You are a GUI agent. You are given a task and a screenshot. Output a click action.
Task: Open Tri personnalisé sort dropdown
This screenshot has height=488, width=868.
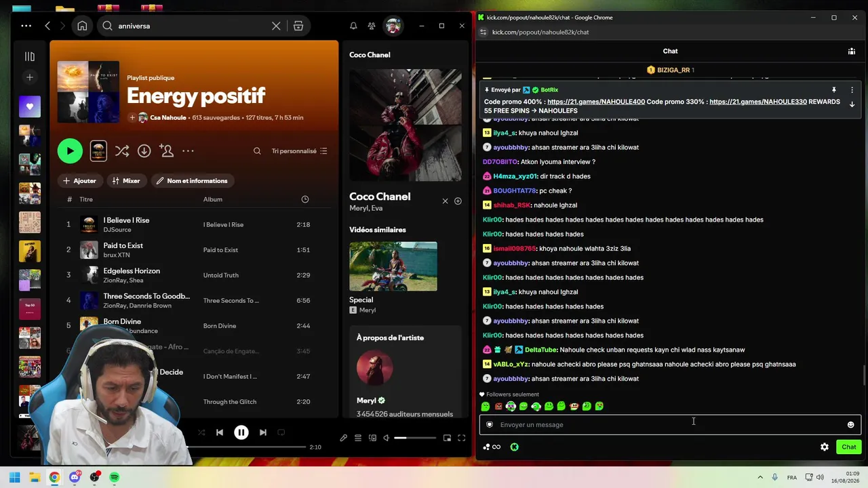299,151
